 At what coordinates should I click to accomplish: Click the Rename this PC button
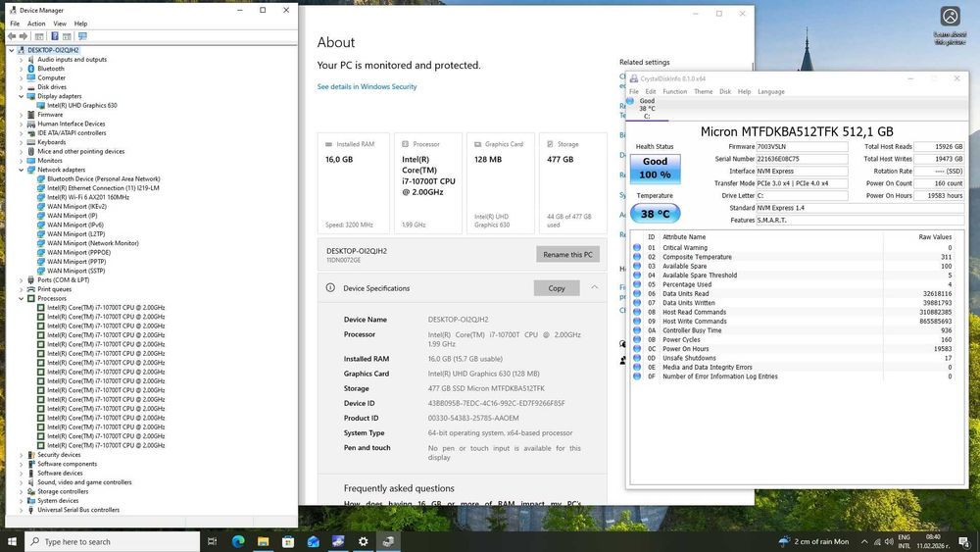(567, 255)
